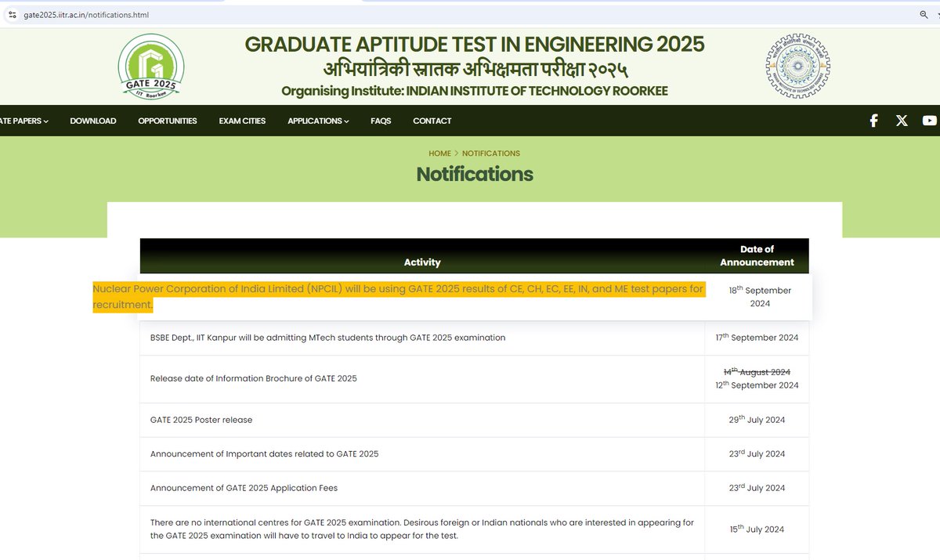Open the BSEE Dept. IIT Kanpur notification
The image size is (940, 560).
click(x=327, y=338)
